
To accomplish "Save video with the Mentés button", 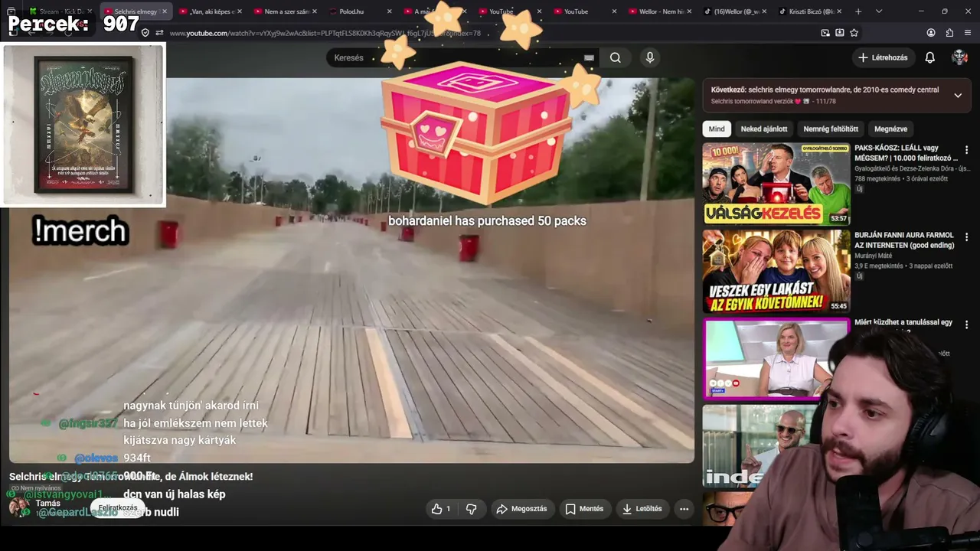I will (x=584, y=509).
